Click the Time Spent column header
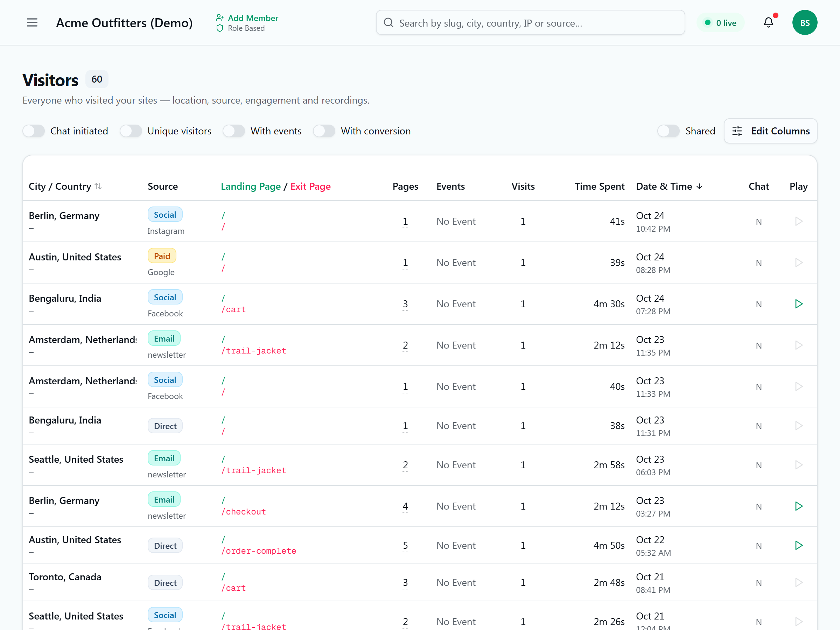The image size is (840, 630). tap(599, 187)
